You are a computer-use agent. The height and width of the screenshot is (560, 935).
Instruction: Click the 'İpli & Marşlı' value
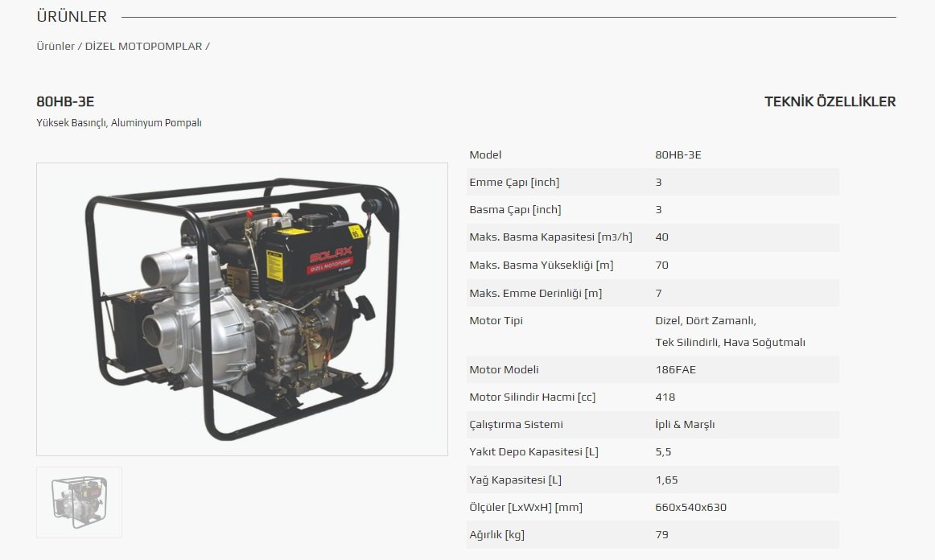point(685,424)
